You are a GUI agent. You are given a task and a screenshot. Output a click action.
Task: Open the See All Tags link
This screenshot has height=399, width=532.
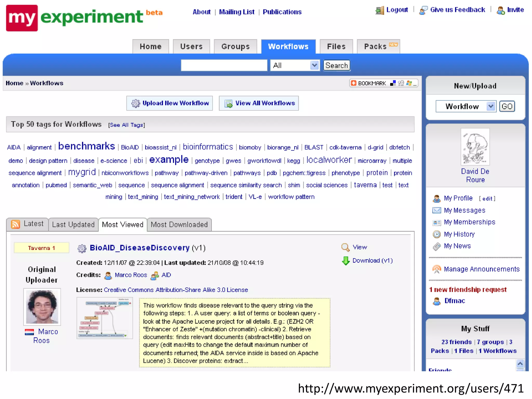127,125
